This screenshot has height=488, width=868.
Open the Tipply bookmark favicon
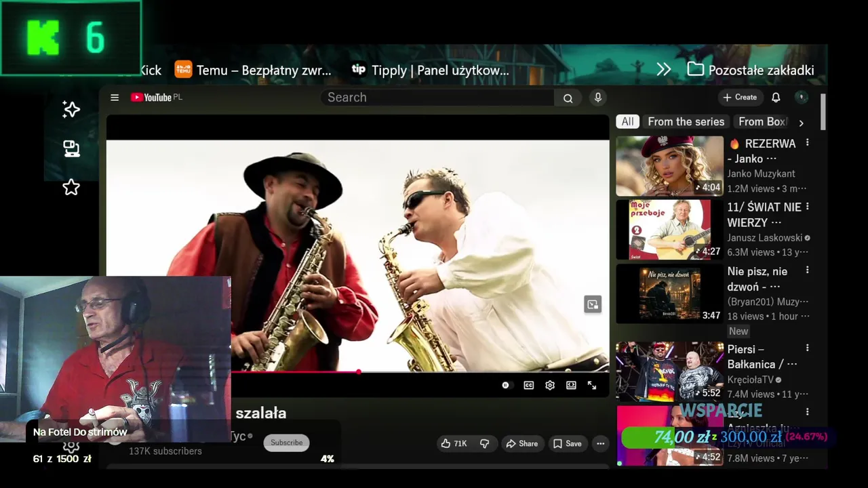click(x=359, y=69)
